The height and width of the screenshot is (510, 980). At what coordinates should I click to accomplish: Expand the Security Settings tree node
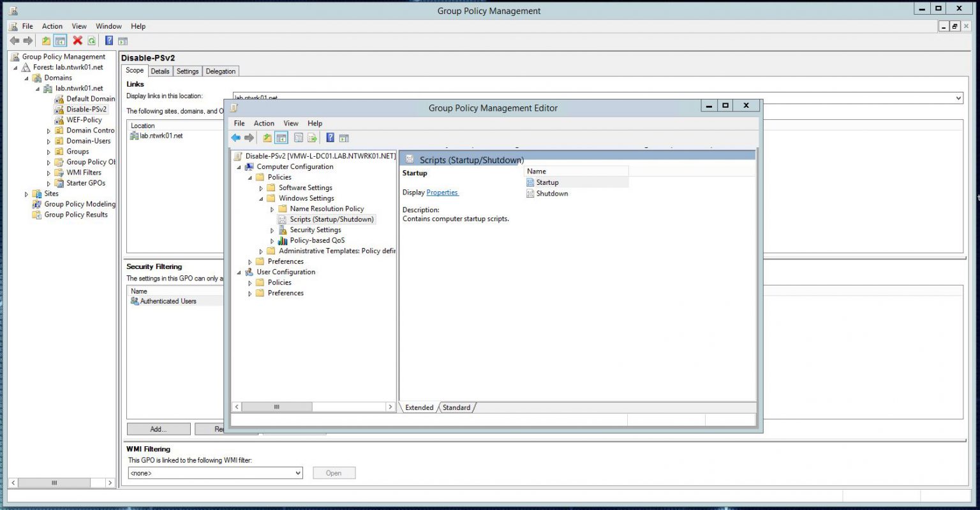272,229
